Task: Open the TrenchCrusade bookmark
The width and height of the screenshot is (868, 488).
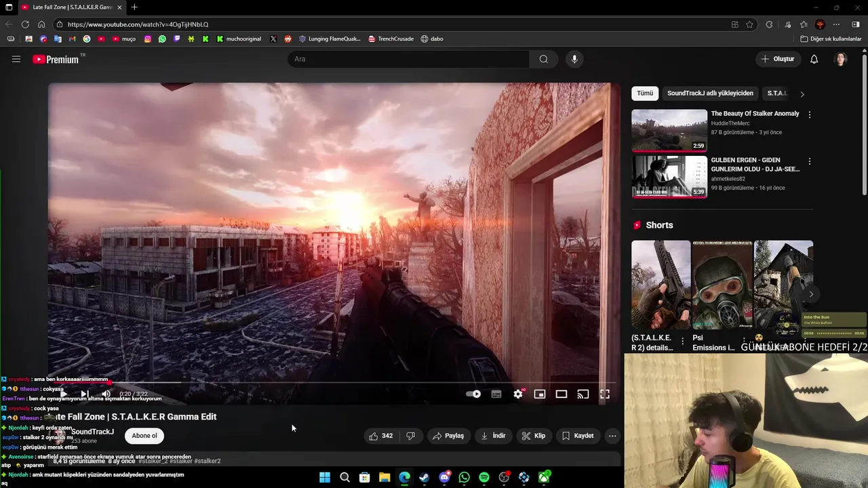Action: [391, 39]
